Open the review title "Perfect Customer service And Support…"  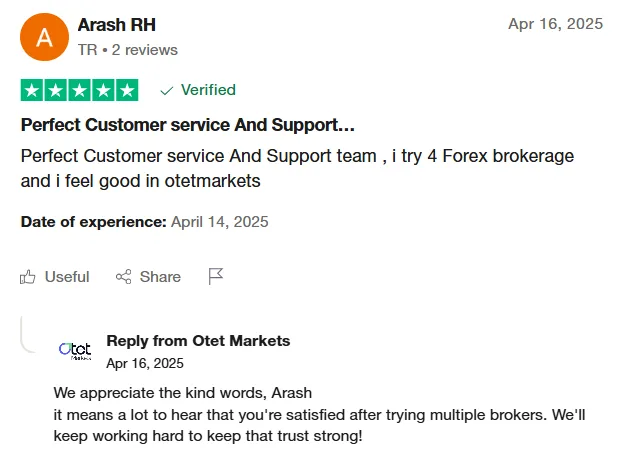point(187,126)
